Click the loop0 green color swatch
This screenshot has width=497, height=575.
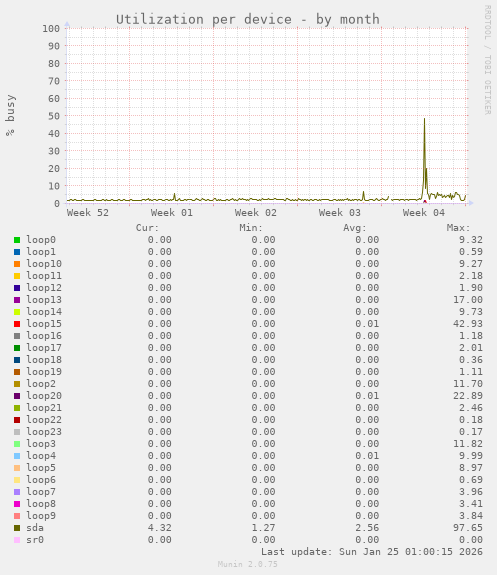[x=17, y=240]
